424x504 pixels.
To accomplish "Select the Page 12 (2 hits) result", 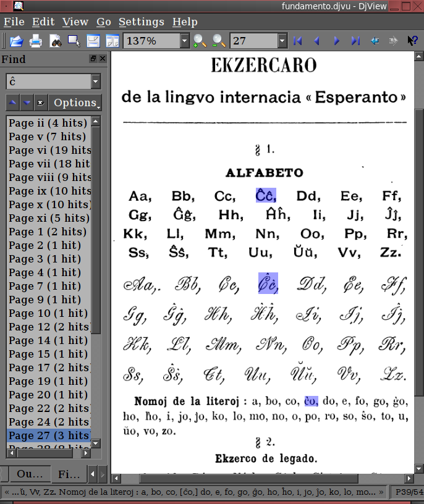I will [x=48, y=327].
